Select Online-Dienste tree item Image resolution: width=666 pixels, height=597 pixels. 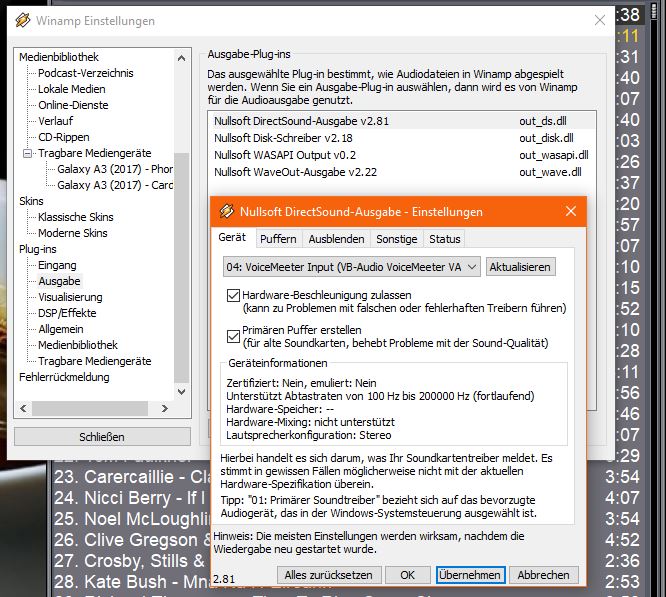[x=73, y=105]
